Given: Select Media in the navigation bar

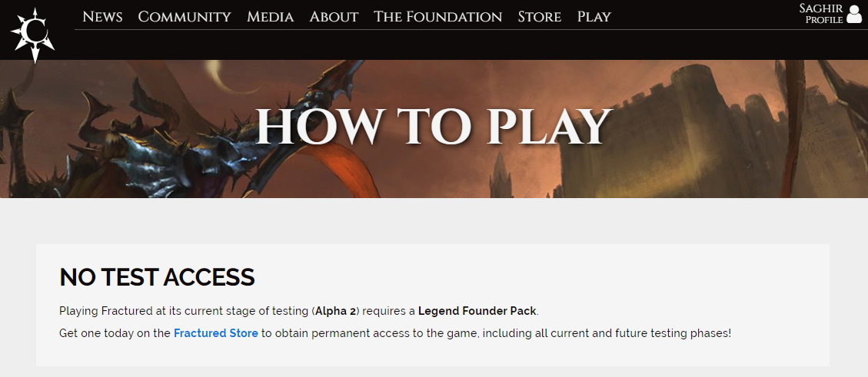Looking at the screenshot, I should pyautogui.click(x=270, y=17).
